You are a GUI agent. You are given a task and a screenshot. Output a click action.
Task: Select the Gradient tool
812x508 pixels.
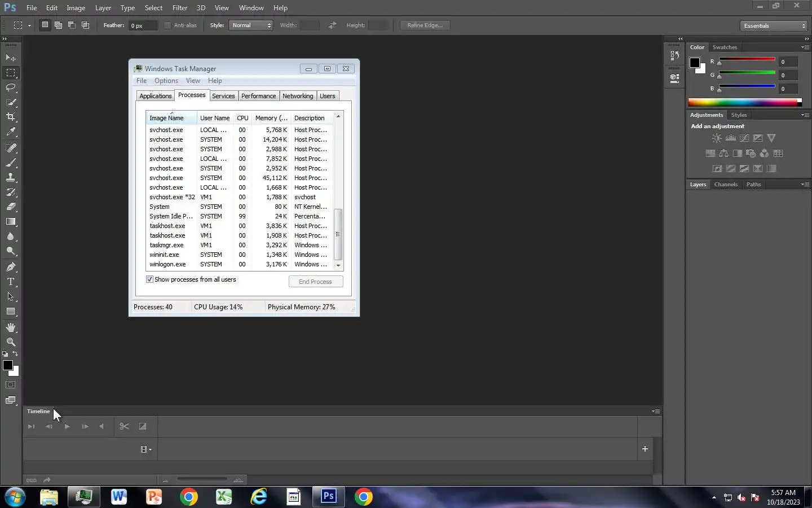click(x=11, y=221)
